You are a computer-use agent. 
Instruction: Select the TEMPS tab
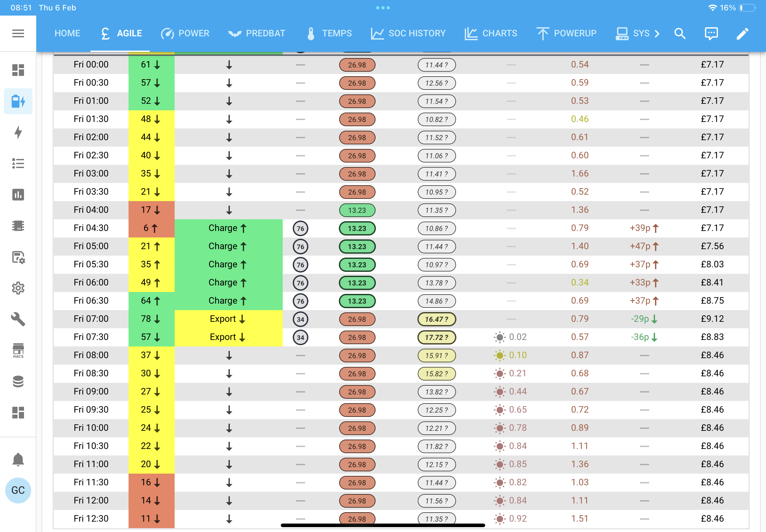click(329, 33)
